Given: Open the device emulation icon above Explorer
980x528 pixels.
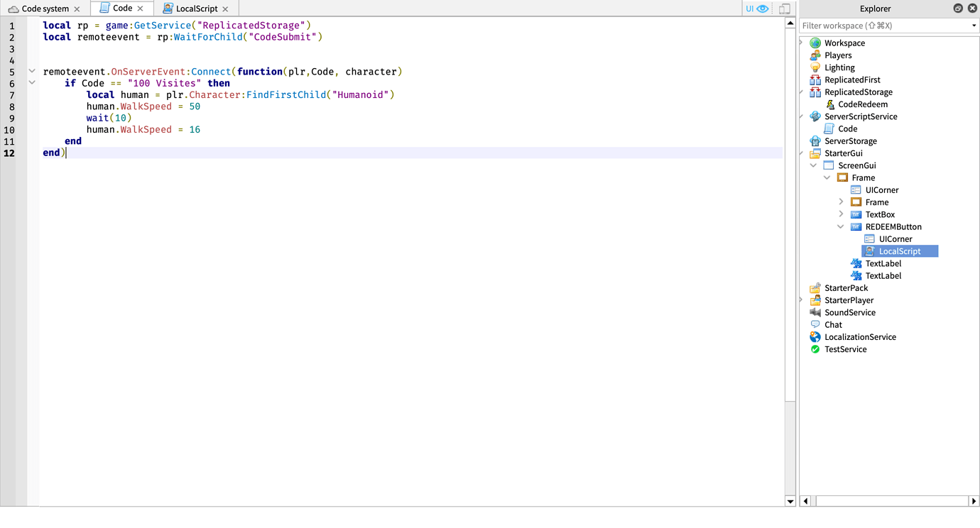Looking at the screenshot, I should (x=784, y=8).
